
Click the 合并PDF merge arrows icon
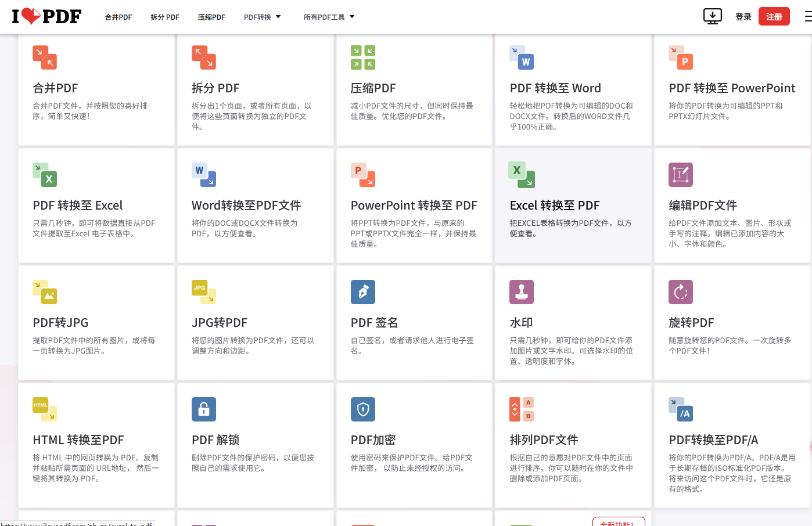click(45, 57)
